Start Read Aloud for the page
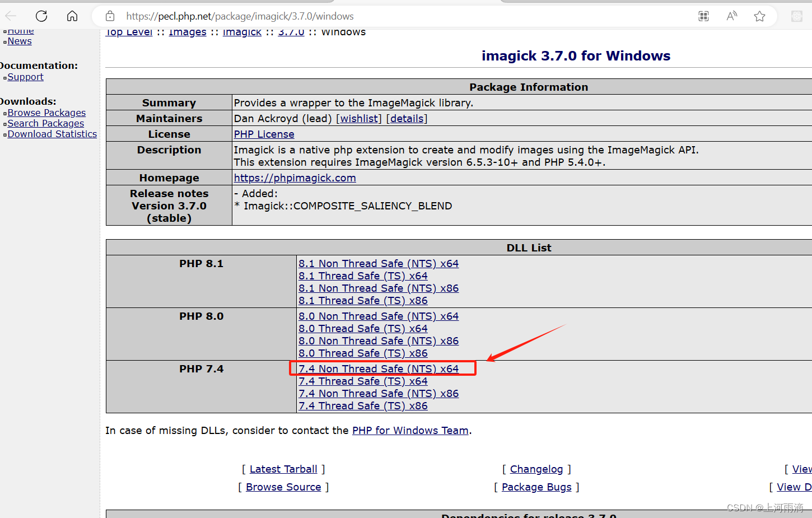The image size is (812, 518). tap(731, 16)
